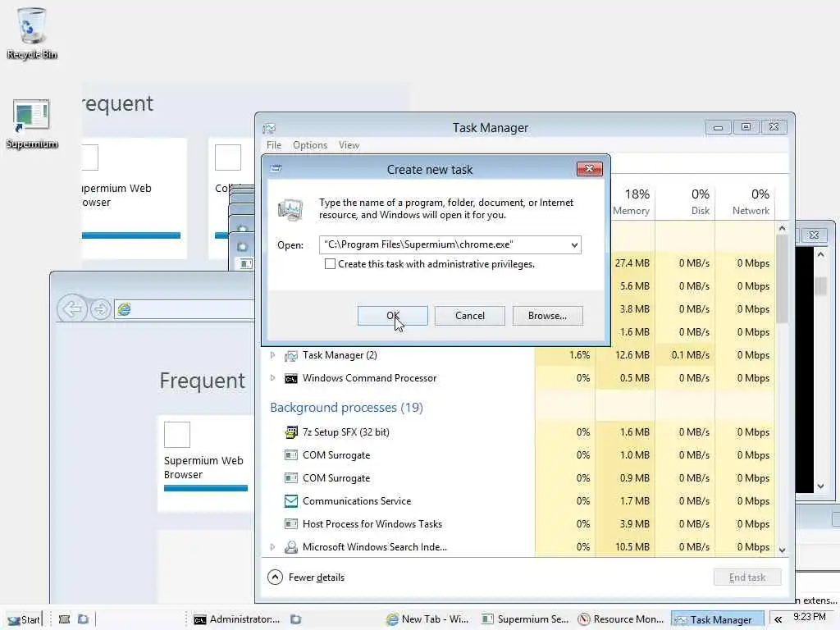Open the View menu in Task Manager
The image size is (840, 630).
click(x=349, y=145)
